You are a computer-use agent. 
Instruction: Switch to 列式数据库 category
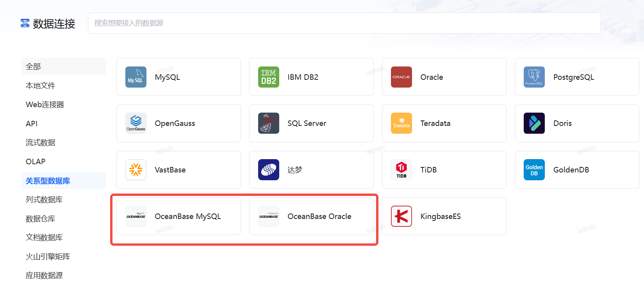(x=64, y=199)
